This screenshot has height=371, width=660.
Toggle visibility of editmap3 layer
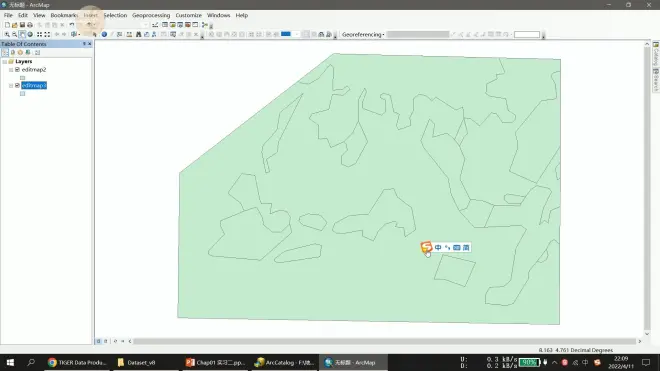(17, 85)
